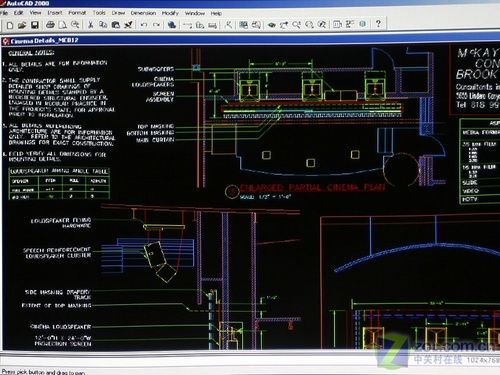Viewport: 500px width, 375px height.
Task: Select the Zoom Realtime magnifier icon
Action: point(296,24)
